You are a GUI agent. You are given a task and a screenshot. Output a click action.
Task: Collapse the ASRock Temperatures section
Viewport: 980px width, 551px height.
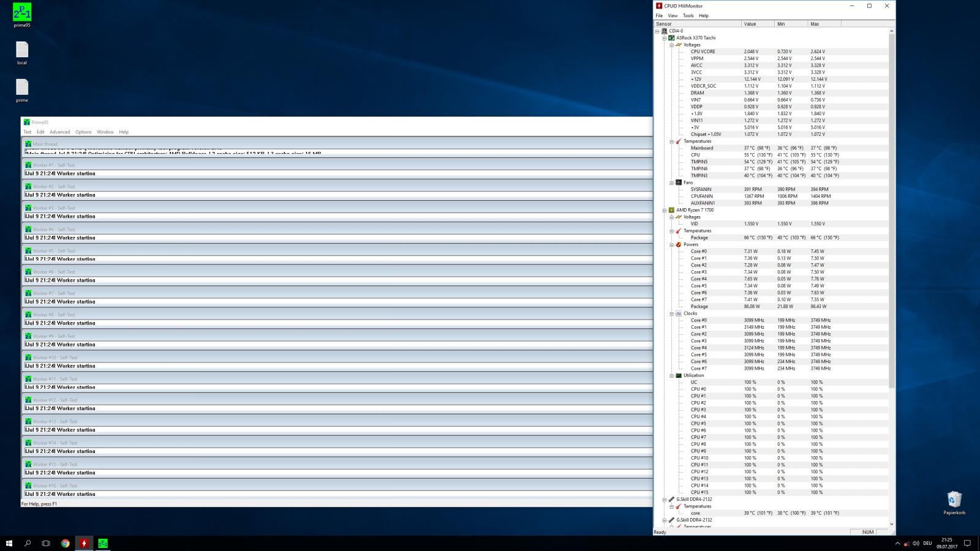coord(671,141)
